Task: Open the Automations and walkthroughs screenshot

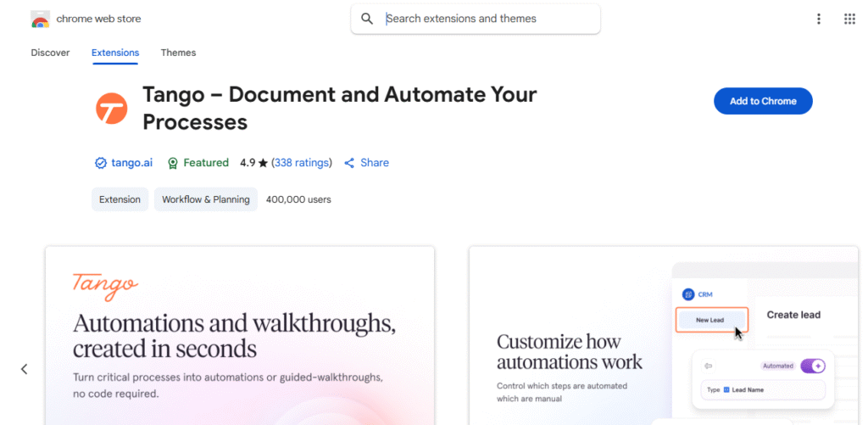Action: (240, 336)
